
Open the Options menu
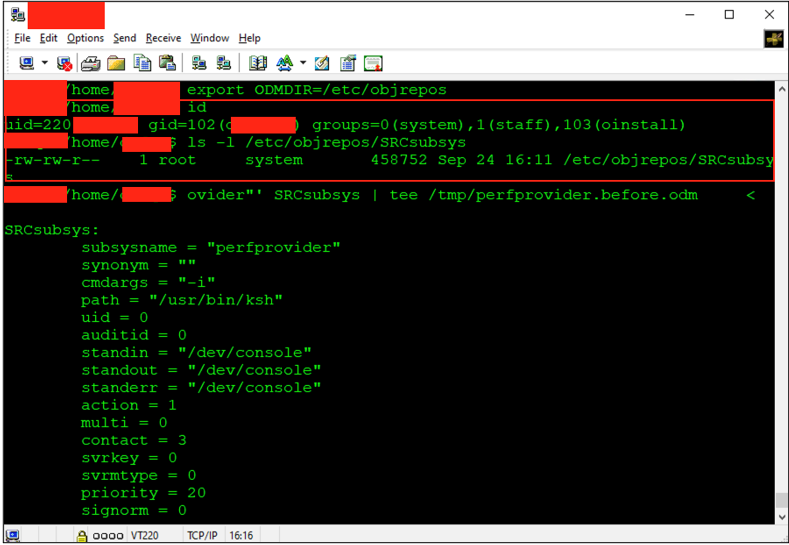[x=85, y=38]
